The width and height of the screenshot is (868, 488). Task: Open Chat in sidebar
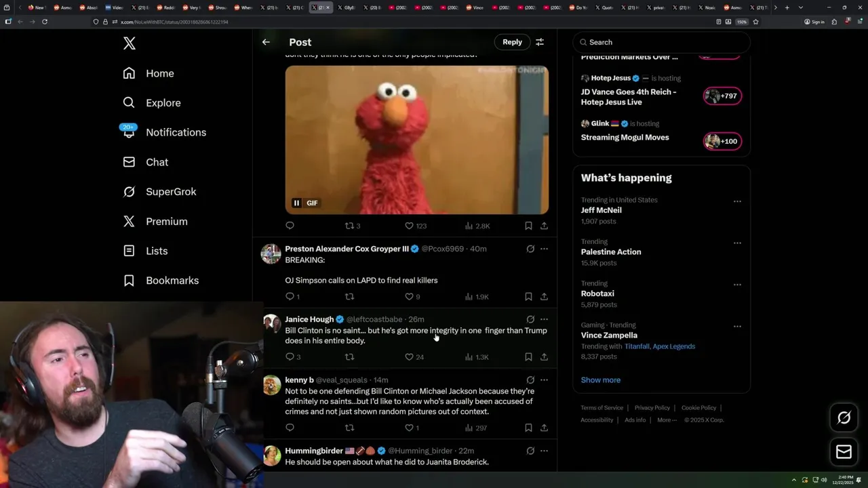pos(145,162)
